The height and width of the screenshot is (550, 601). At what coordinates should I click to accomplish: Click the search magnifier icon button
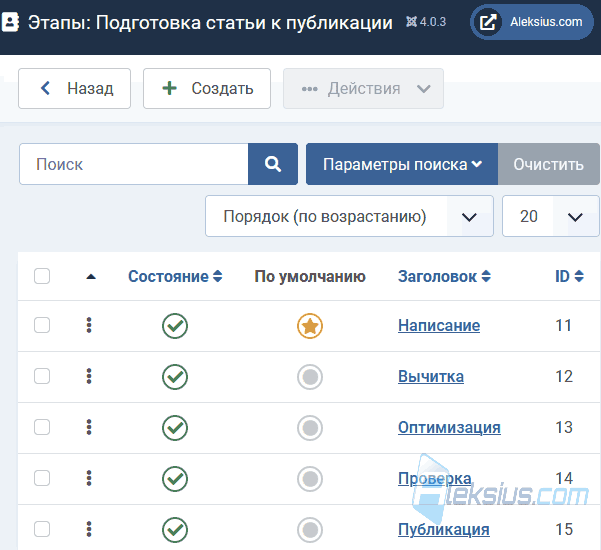pyautogui.click(x=273, y=164)
